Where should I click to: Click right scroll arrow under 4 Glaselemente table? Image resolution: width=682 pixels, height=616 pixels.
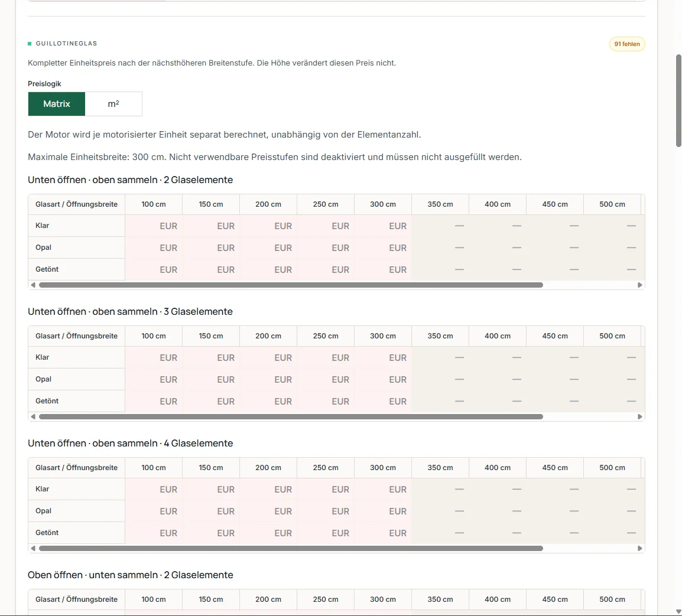click(x=640, y=549)
